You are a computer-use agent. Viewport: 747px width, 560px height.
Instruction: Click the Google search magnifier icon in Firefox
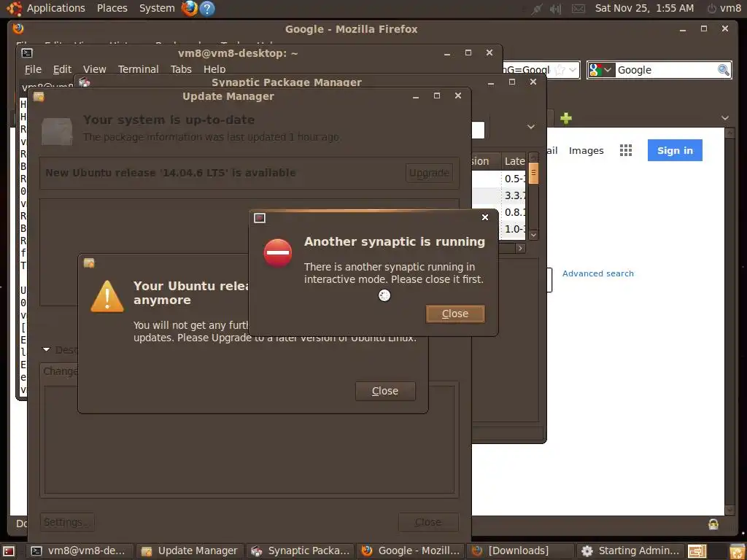tap(723, 70)
